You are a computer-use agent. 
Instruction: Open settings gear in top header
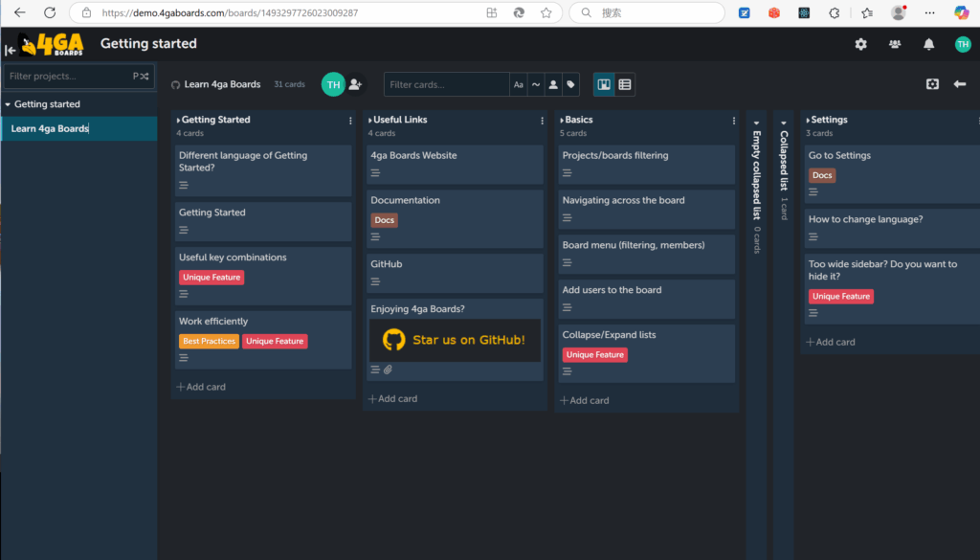coord(860,44)
